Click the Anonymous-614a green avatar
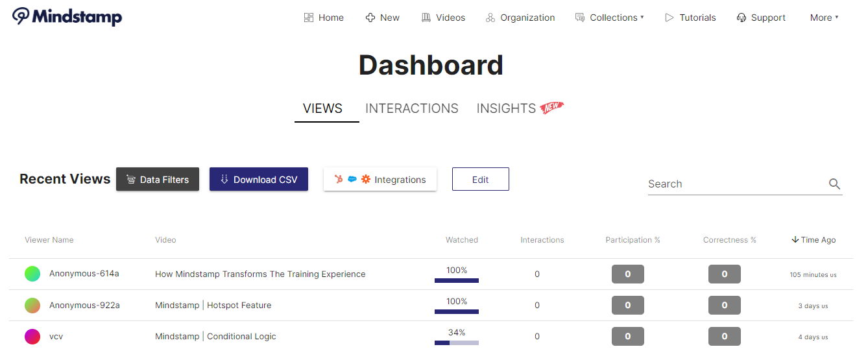 pos(32,274)
